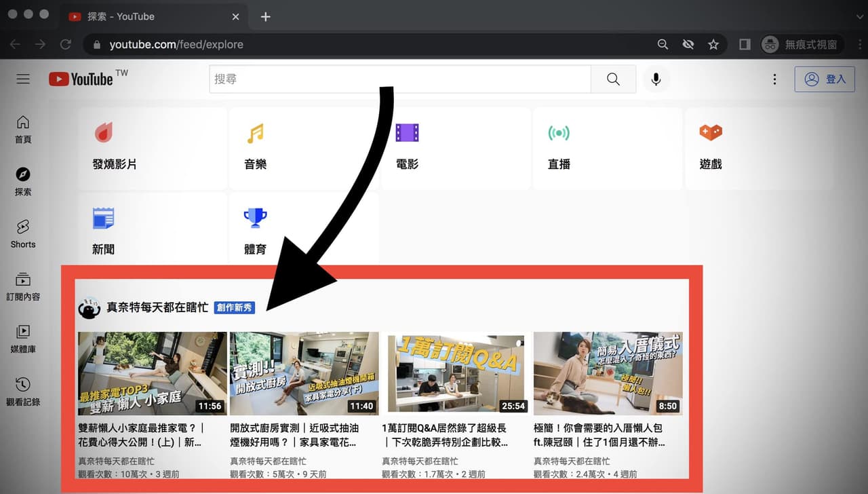Open the 直播 category card
This screenshot has width=868, height=494.
point(608,148)
